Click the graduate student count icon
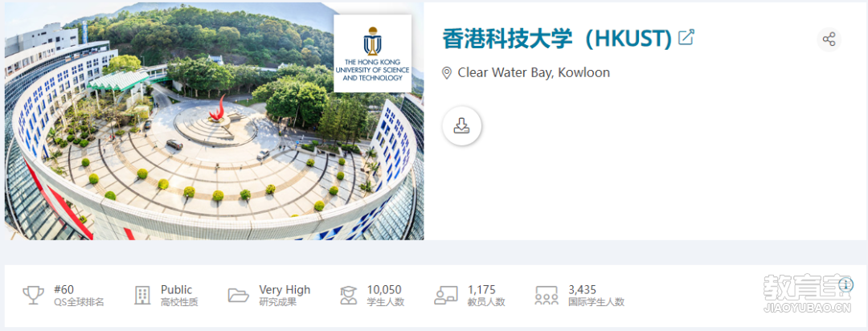 click(349, 295)
